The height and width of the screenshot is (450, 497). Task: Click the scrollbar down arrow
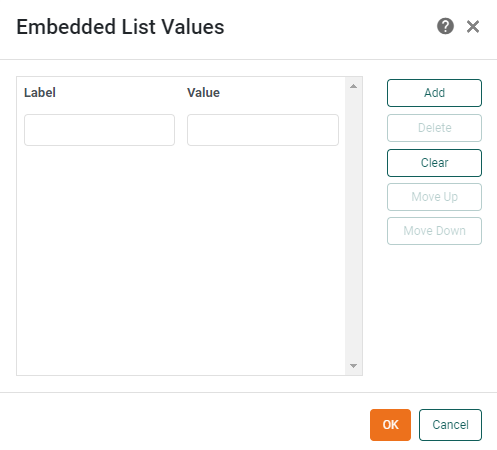pos(354,366)
